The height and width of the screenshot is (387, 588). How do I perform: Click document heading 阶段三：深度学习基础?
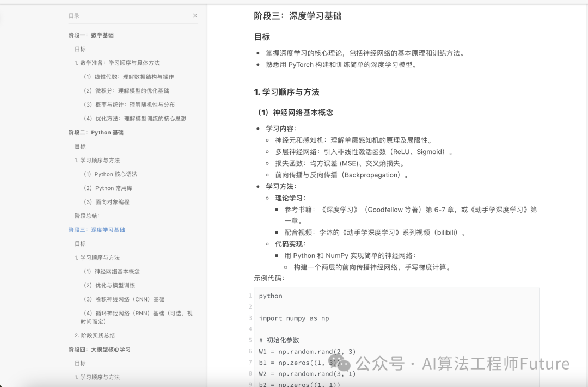point(298,16)
